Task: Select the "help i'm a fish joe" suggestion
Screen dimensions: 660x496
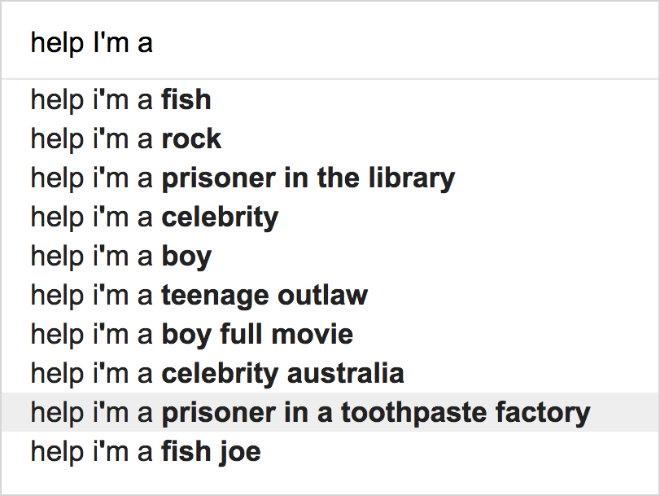Action: pyautogui.click(x=330, y=451)
